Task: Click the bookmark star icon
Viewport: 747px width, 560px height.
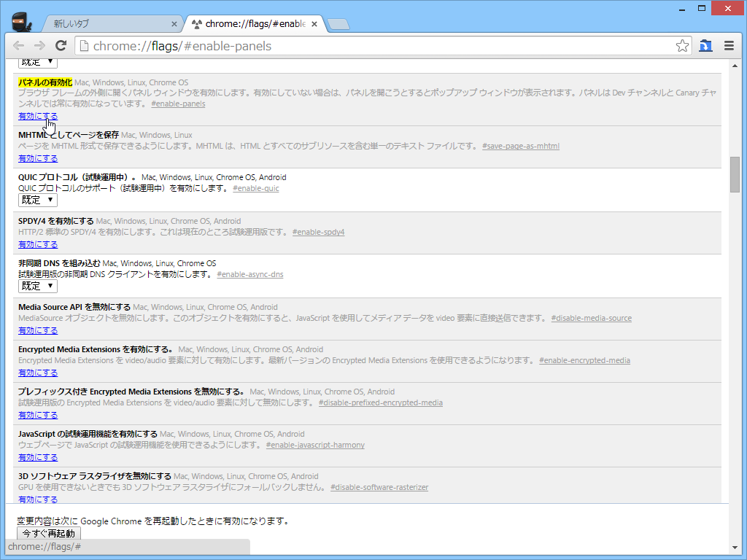Action: (682, 45)
